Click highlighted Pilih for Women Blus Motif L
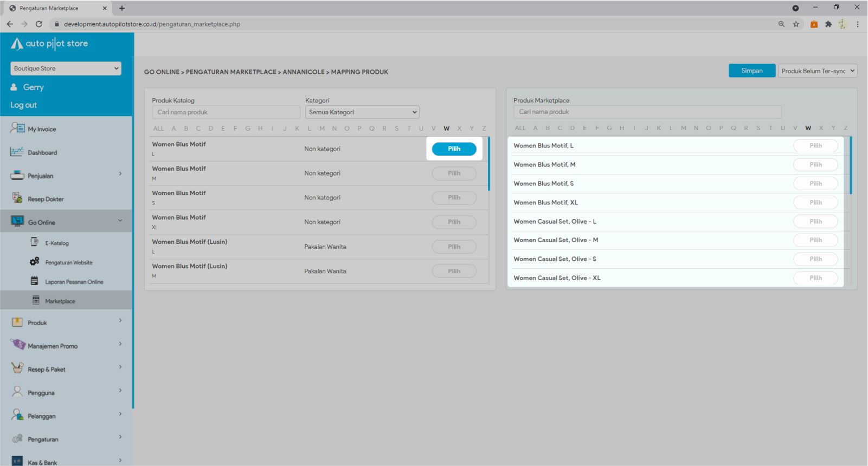Image resolution: width=868 pixels, height=466 pixels. (454, 149)
